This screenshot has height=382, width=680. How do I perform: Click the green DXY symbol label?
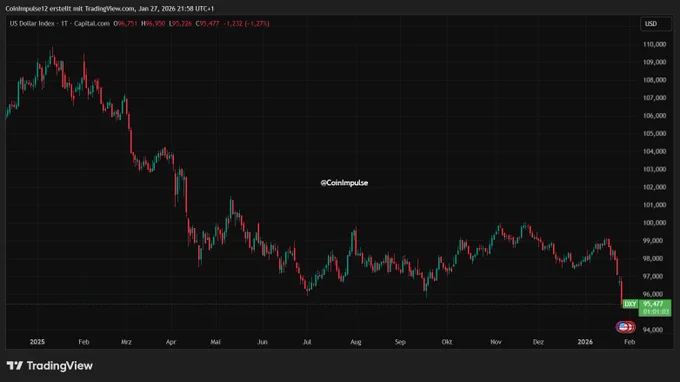(630, 304)
